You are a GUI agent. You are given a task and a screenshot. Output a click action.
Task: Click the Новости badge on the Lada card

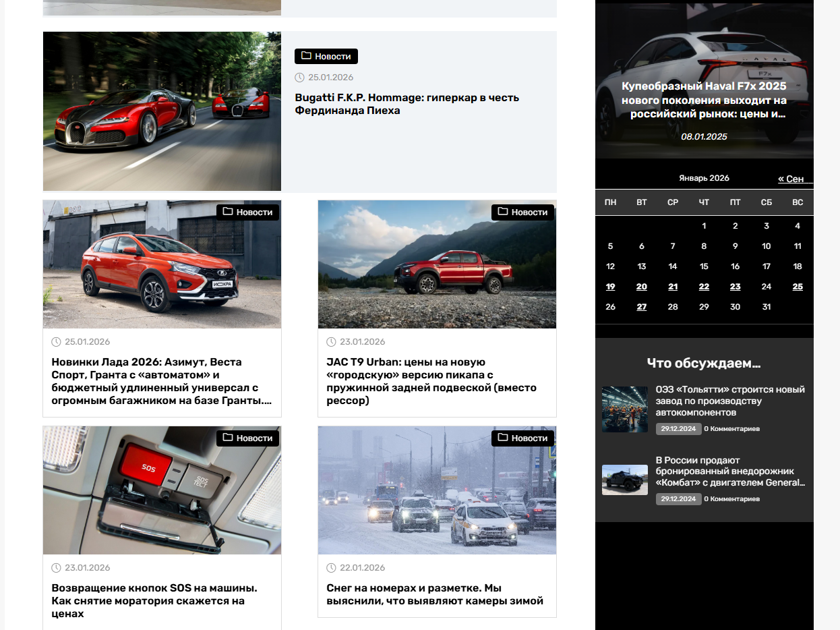(x=247, y=212)
